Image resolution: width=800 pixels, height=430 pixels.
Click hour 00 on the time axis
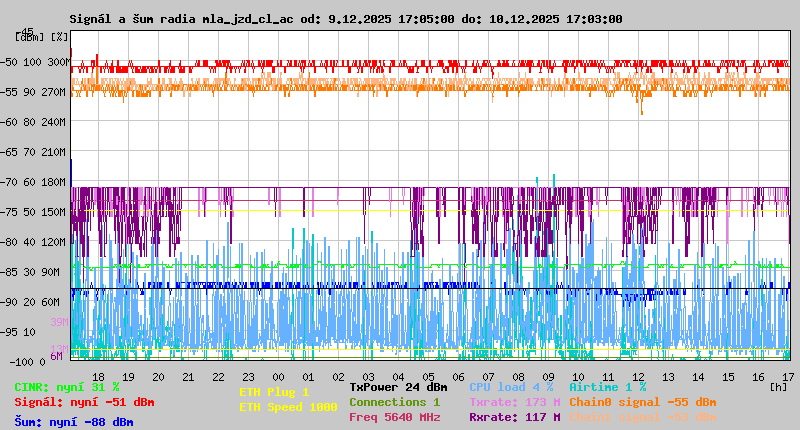279,376
